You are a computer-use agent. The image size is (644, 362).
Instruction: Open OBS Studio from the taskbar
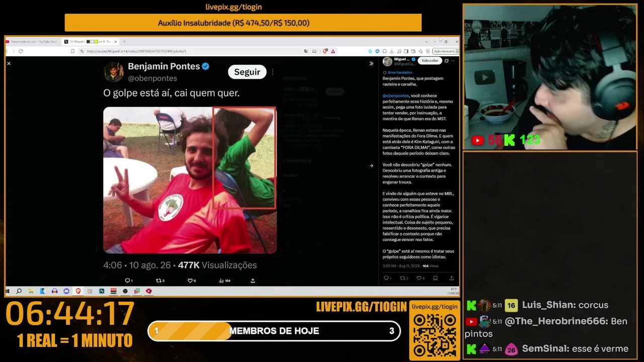click(x=125, y=291)
